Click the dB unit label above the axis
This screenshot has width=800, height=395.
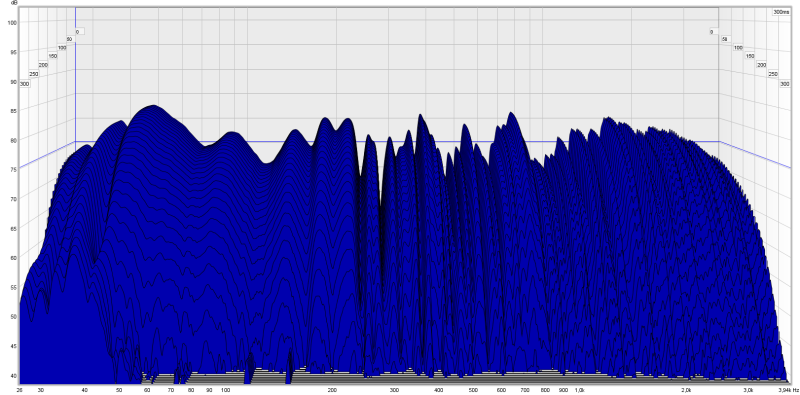(x=14, y=3)
